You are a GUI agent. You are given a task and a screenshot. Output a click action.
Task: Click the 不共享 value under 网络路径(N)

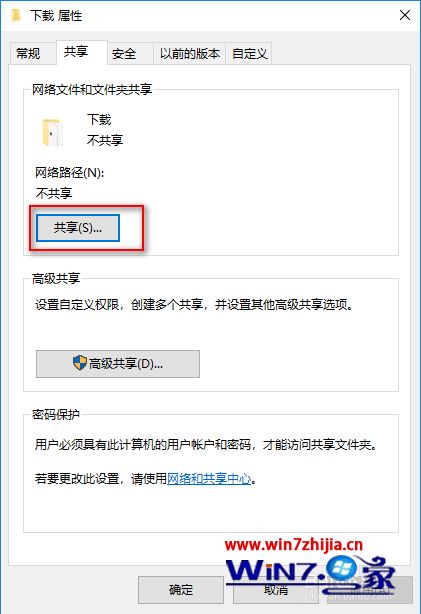pyautogui.click(x=54, y=193)
